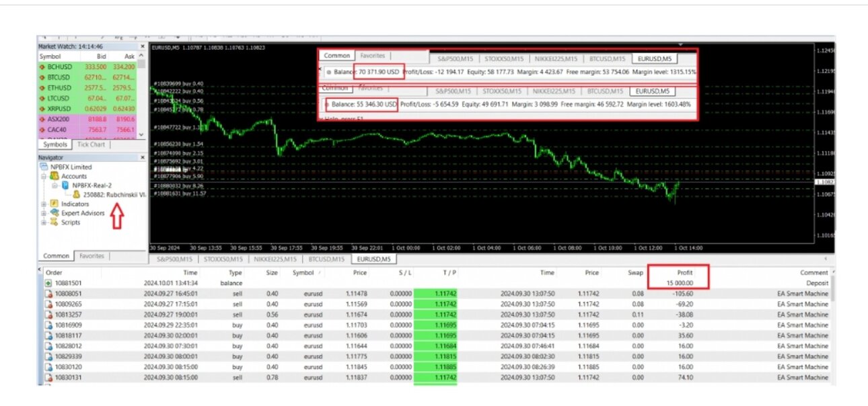The width and height of the screenshot is (868, 406).
Task: Click the sell icon of order 10808051
Action: point(48,292)
